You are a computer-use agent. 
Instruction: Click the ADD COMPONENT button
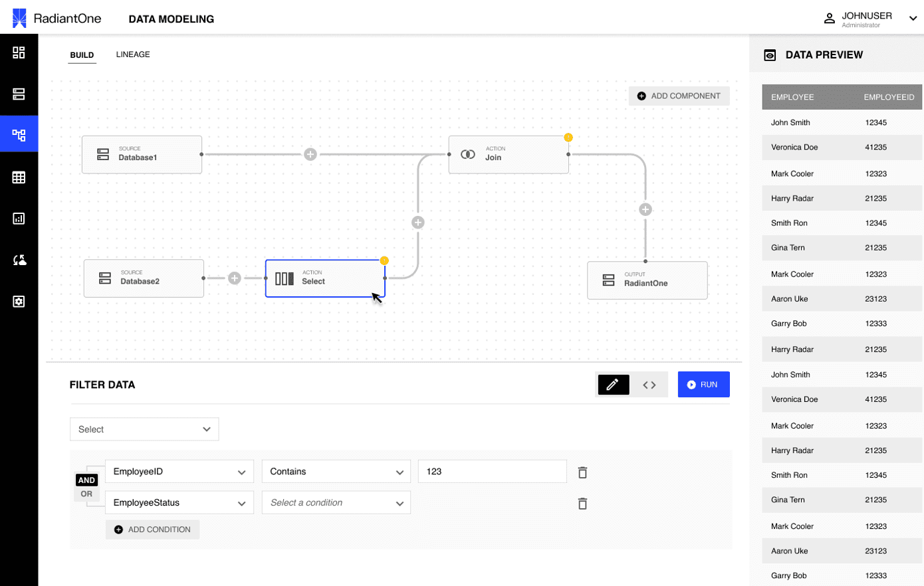point(679,96)
